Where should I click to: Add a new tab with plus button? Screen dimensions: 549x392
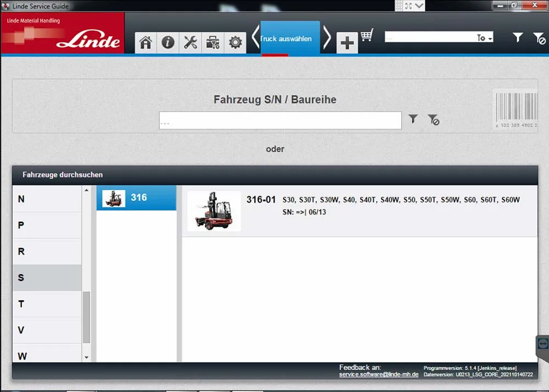[x=347, y=43]
